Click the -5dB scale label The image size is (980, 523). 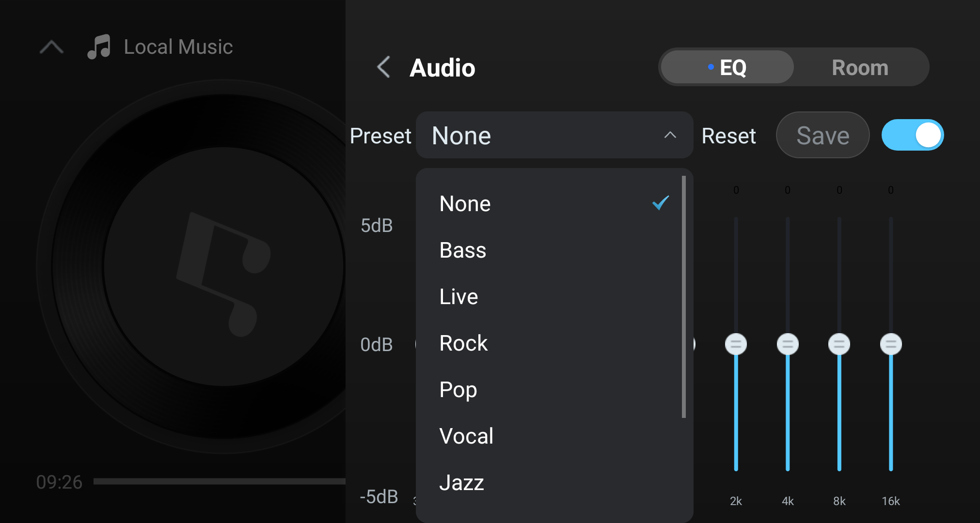click(x=379, y=497)
